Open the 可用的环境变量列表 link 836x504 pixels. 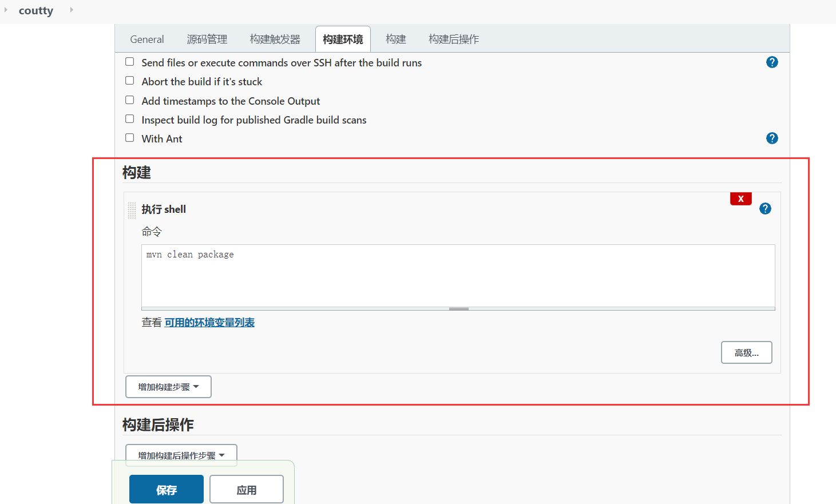(x=209, y=322)
